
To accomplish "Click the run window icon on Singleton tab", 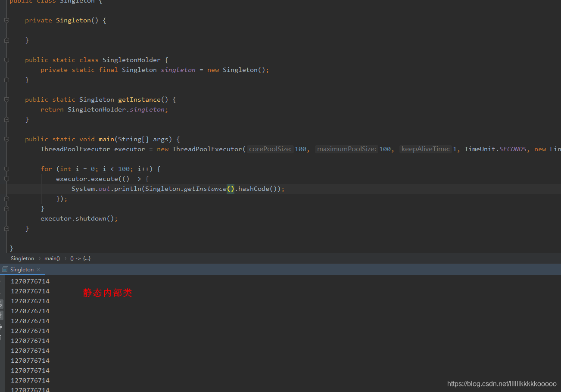I will (x=5, y=269).
